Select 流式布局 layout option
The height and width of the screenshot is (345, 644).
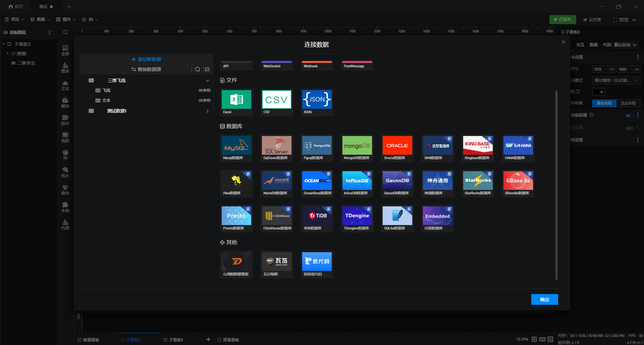pyautogui.click(x=628, y=103)
